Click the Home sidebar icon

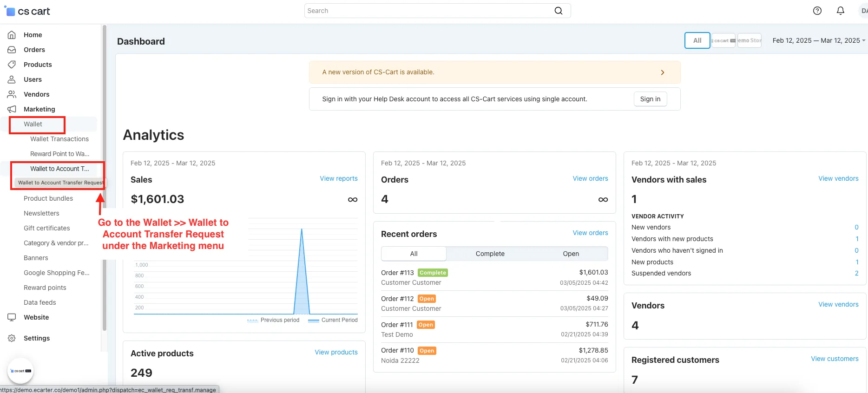(12, 35)
